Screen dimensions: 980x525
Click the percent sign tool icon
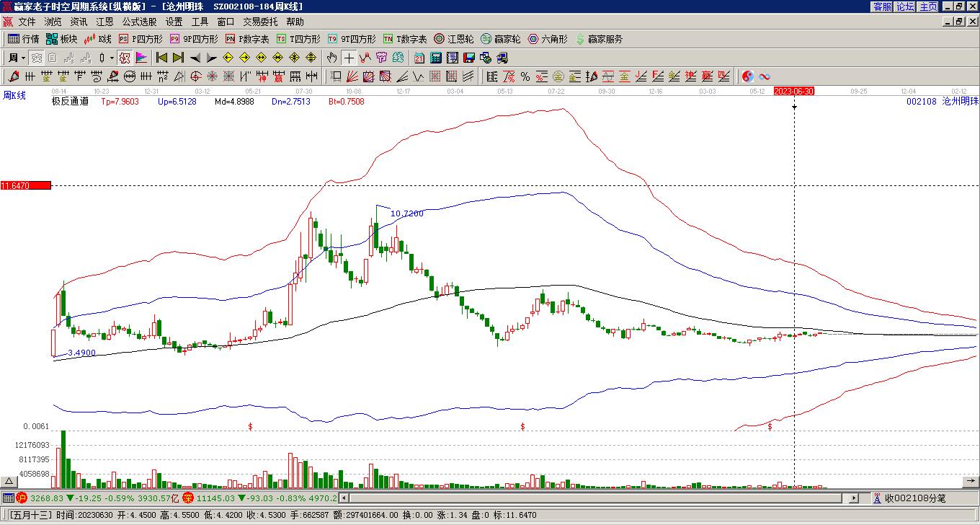pyautogui.click(x=525, y=76)
